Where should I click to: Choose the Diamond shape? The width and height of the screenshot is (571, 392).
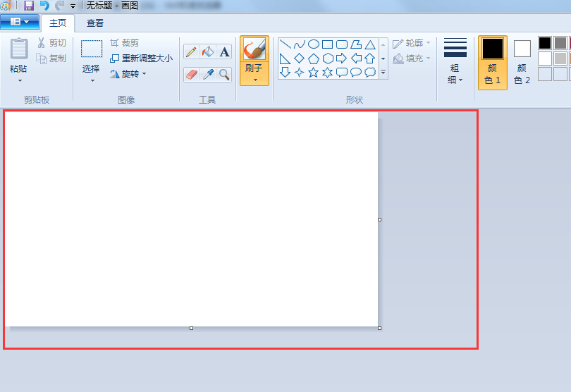pos(300,59)
